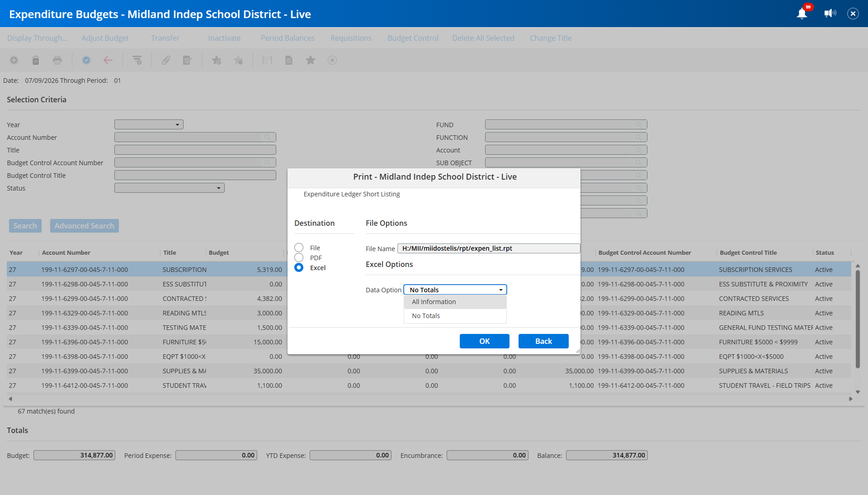Image resolution: width=868 pixels, height=495 pixels.
Task: Choose All Information from the list
Action: pyautogui.click(x=455, y=302)
